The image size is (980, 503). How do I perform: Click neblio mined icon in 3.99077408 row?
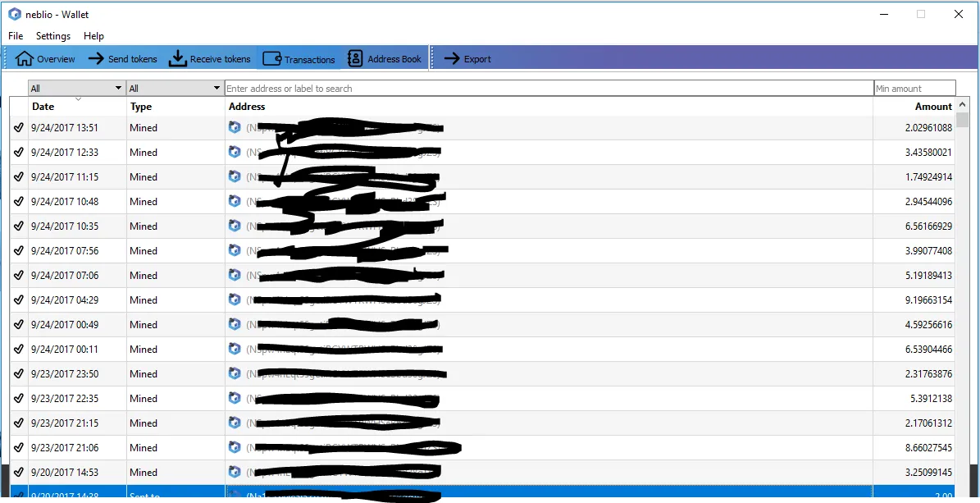click(235, 250)
